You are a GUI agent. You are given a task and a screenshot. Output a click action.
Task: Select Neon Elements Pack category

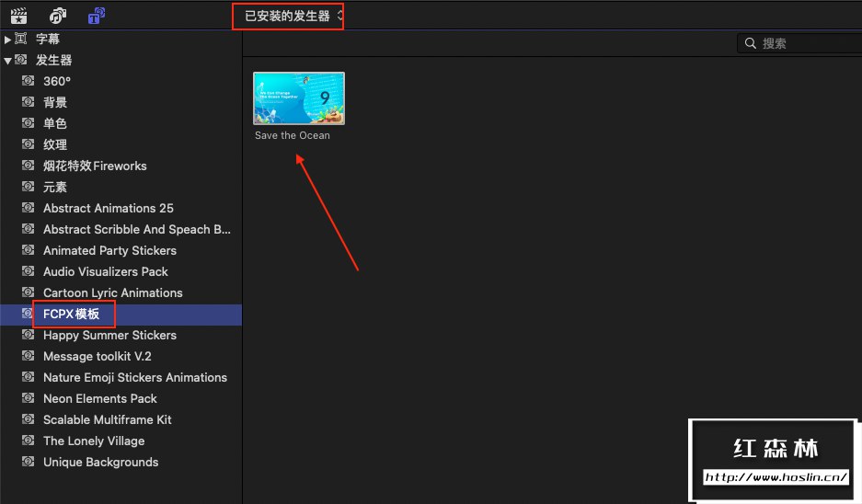point(121,398)
